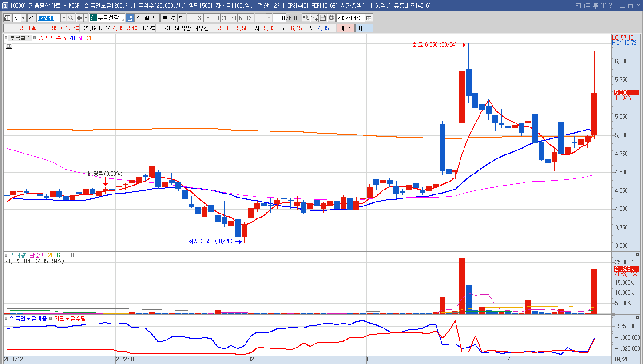The height and width of the screenshot is (364, 643).
Task: Click the stock code input field 026940
Action: click(48, 18)
